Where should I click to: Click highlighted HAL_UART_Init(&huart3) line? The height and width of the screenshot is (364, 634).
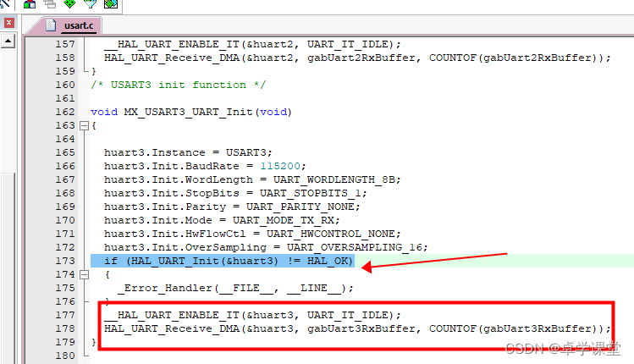223,261
